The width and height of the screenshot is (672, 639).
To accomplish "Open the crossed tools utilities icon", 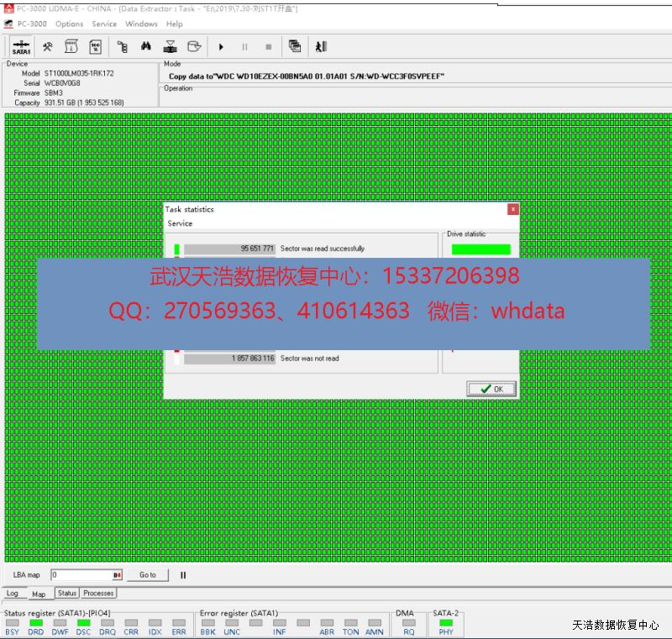I will [x=48, y=47].
